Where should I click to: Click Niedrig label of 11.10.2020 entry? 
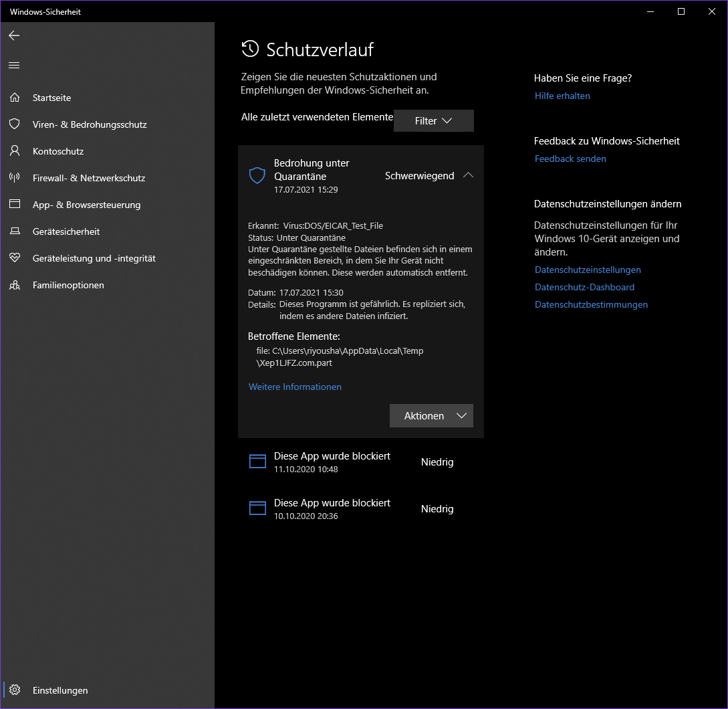tap(437, 462)
